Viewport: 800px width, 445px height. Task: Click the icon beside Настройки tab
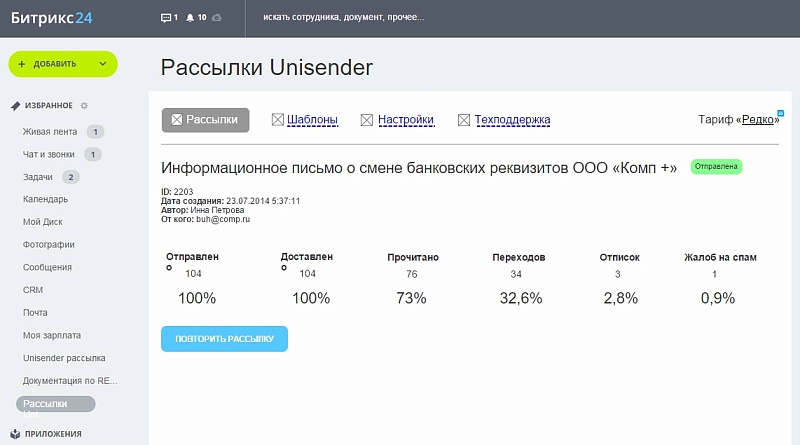pos(368,120)
